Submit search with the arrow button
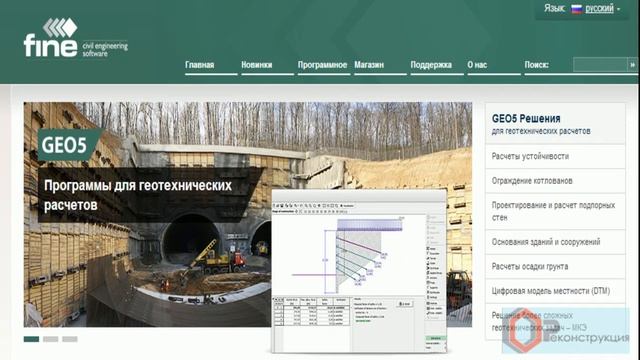640x360 pixels. click(x=632, y=65)
